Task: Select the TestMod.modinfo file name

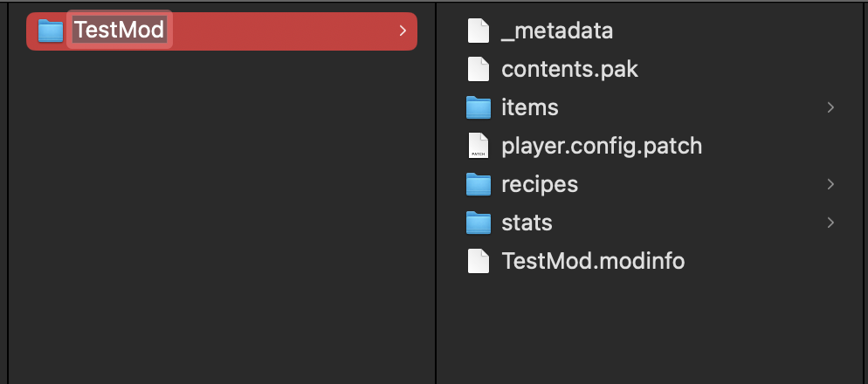Action: click(593, 261)
